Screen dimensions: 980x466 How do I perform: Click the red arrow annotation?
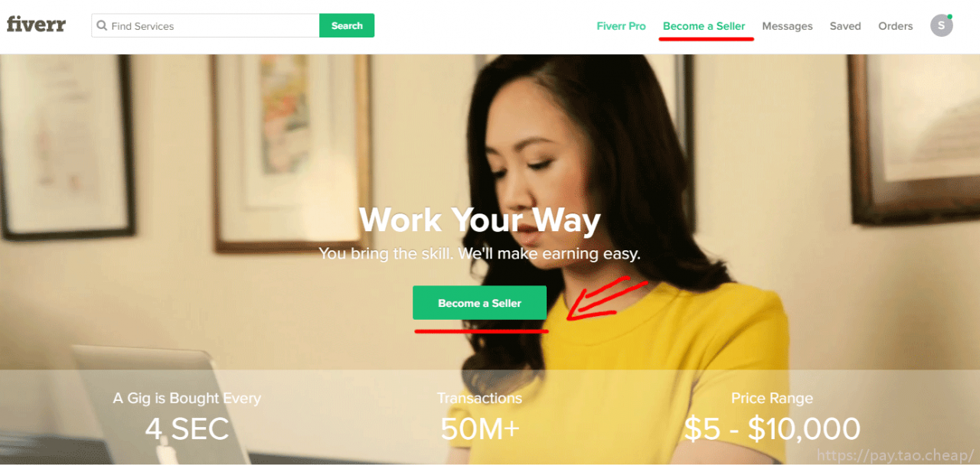(x=607, y=299)
